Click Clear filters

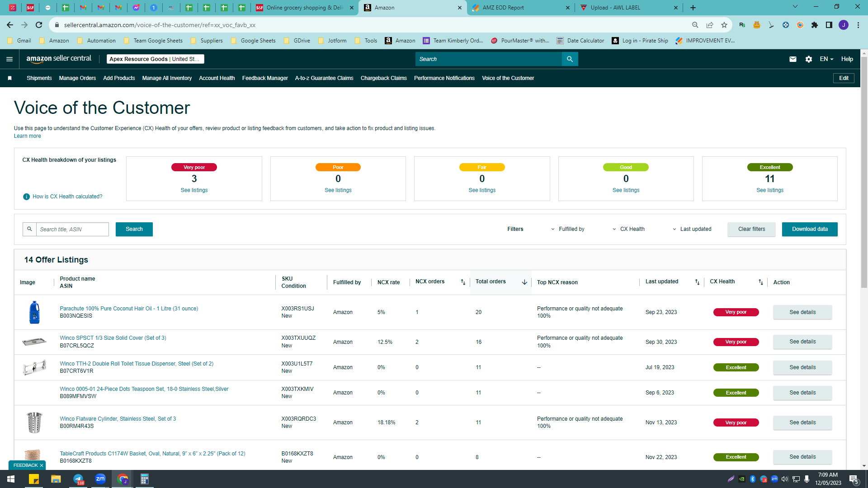[x=751, y=229]
